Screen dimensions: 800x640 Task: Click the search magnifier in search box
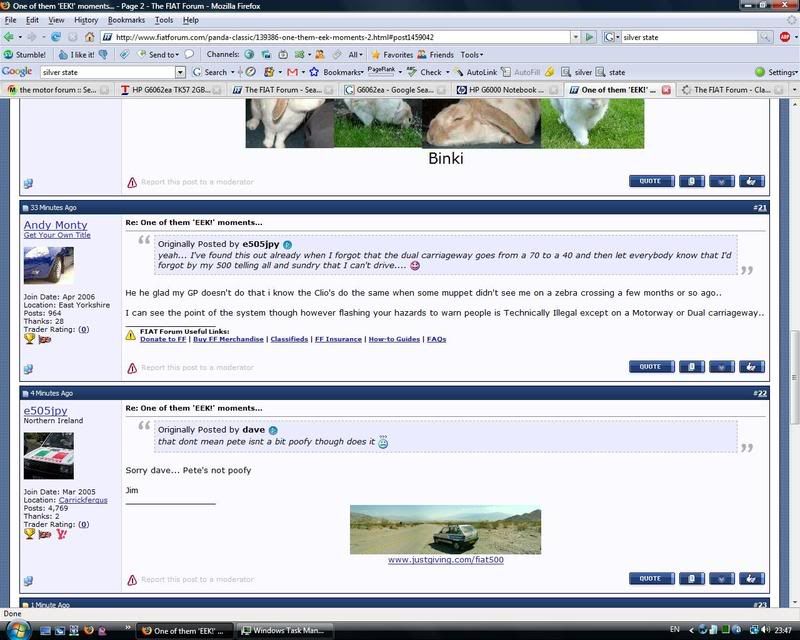[764, 37]
